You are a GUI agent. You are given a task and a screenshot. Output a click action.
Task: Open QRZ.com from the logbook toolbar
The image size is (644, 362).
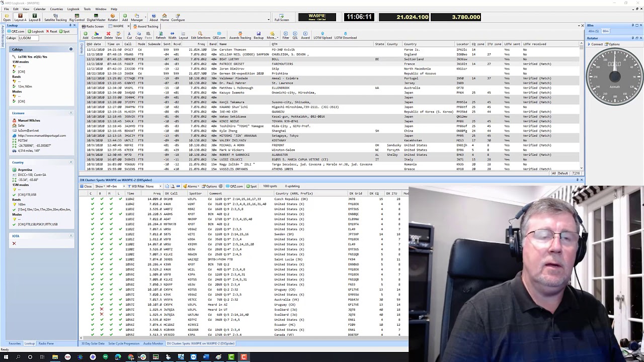(219, 36)
